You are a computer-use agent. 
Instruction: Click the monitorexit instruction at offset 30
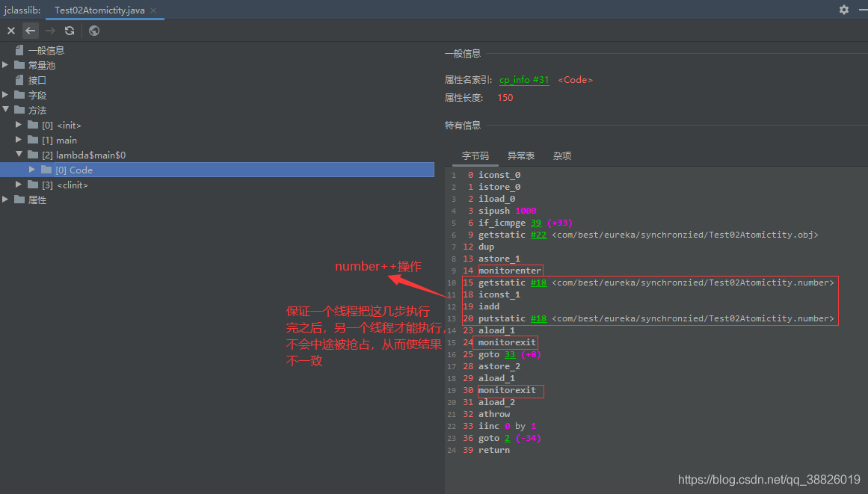click(x=507, y=391)
